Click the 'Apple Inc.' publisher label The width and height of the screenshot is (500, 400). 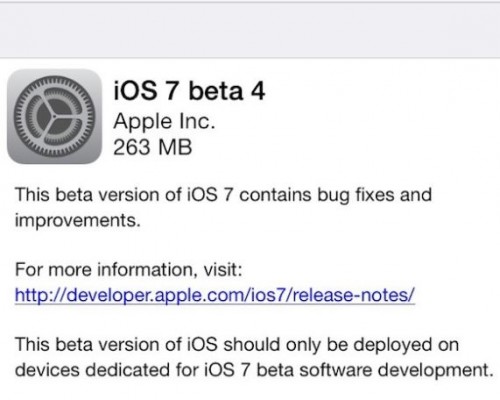coord(164,122)
